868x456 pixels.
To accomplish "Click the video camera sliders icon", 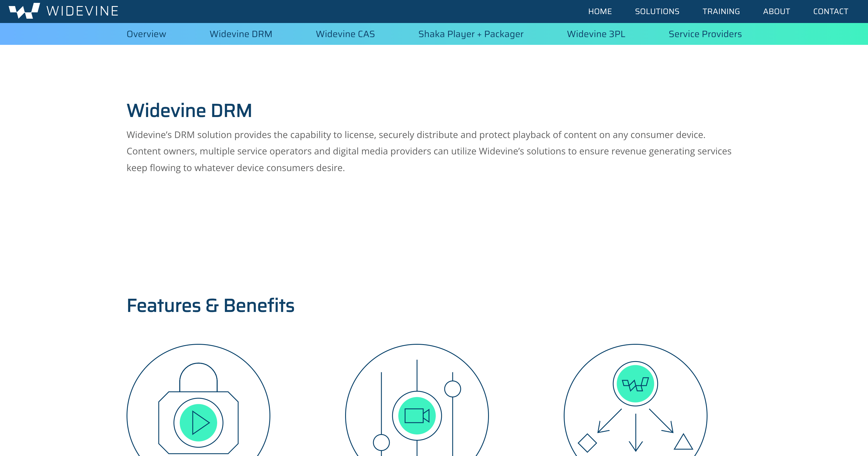I will pyautogui.click(x=417, y=400).
